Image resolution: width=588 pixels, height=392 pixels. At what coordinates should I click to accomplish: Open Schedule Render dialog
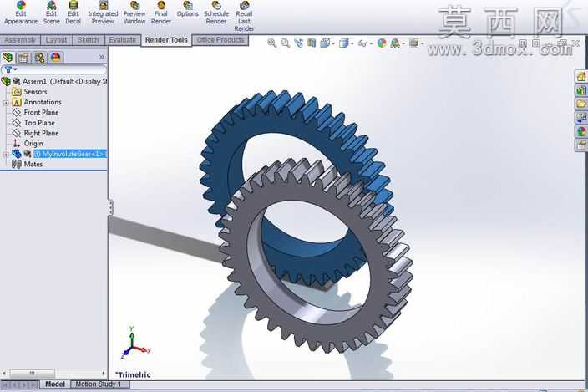216,13
